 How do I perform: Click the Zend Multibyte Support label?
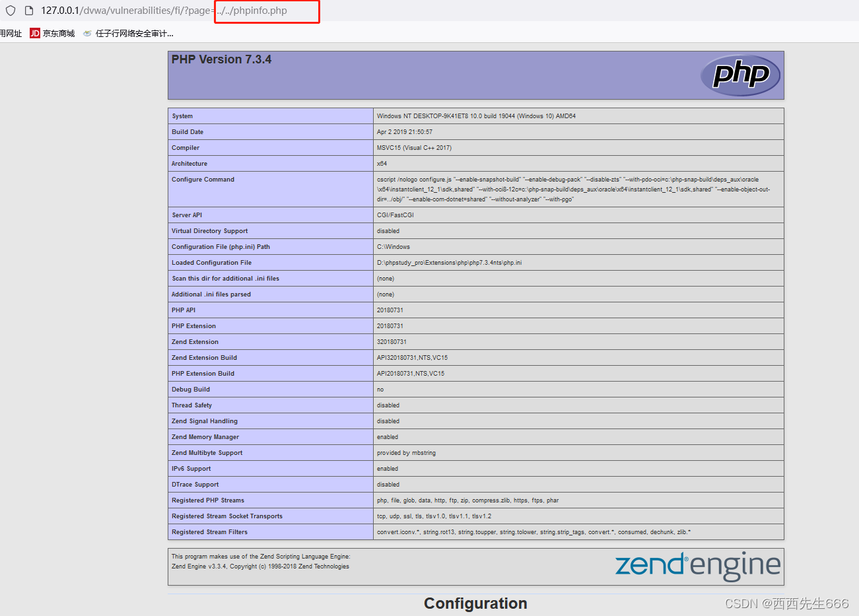207,453
